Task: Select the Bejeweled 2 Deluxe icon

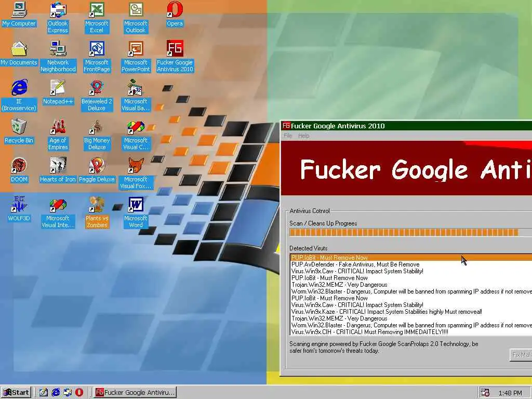Action: click(97, 96)
